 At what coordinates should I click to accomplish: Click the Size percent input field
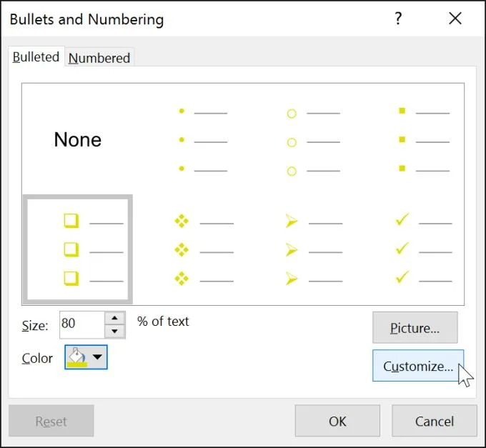point(81,324)
